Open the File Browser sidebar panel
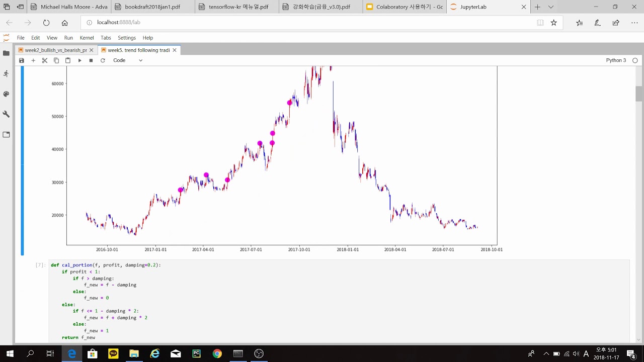This screenshot has width=644, height=362. coord(6,53)
